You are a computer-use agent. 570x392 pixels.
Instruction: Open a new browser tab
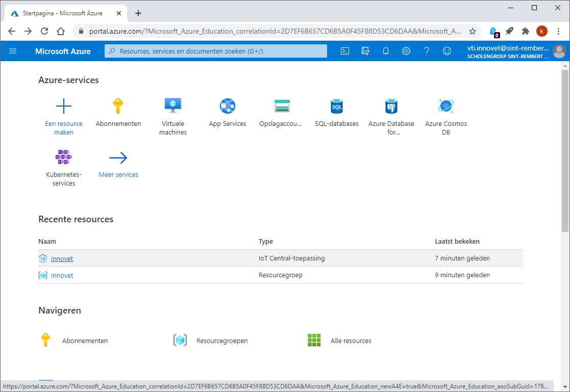coord(138,13)
